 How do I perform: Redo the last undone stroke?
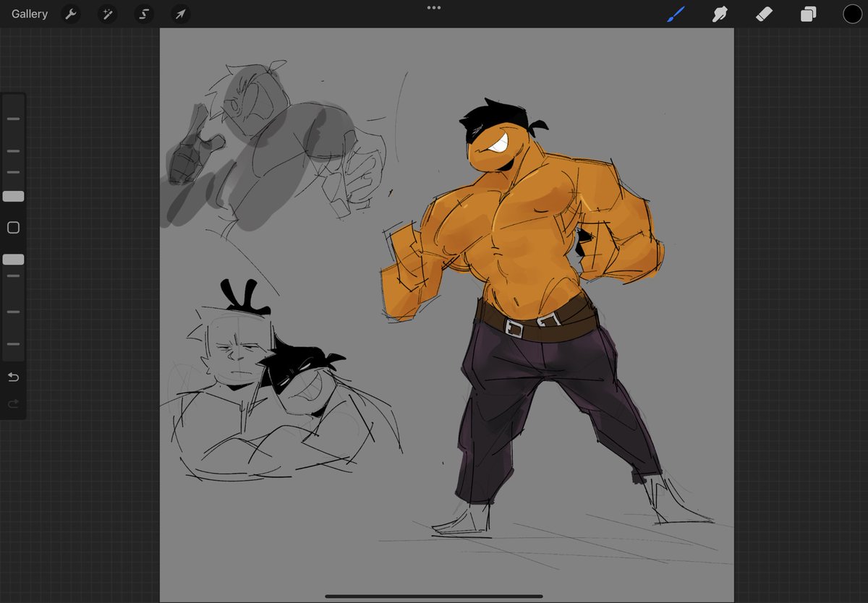pos(13,404)
